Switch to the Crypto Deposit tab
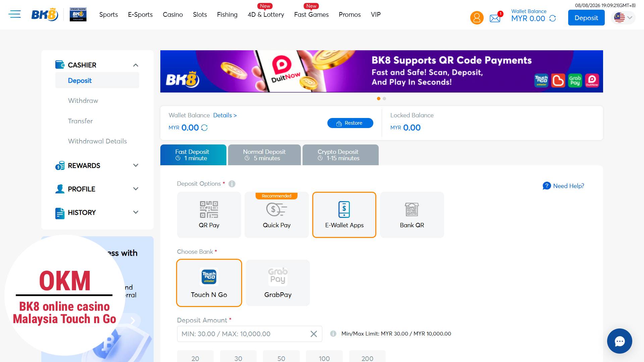 coord(340,155)
